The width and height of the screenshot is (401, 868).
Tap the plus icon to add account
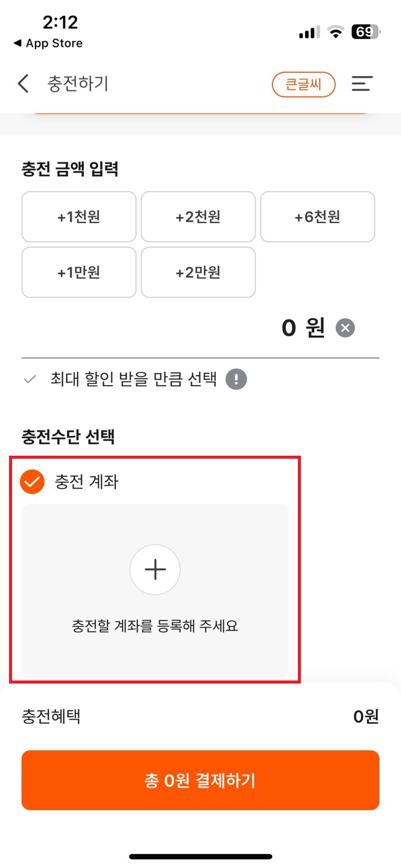155,569
